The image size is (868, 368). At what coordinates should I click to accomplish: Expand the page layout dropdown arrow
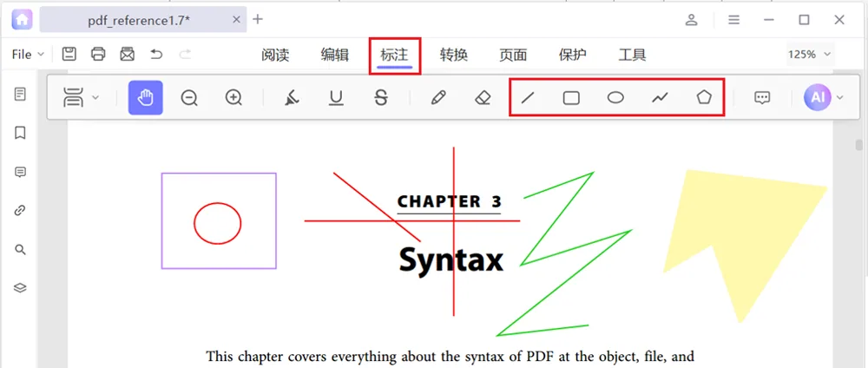(95, 98)
